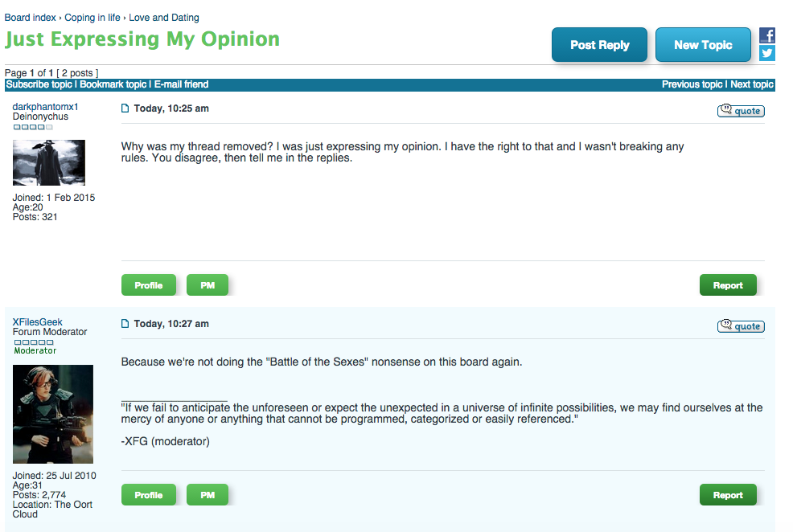793x532 pixels.
Task: Select text 'Posts: 2,774'
Action: point(39,494)
